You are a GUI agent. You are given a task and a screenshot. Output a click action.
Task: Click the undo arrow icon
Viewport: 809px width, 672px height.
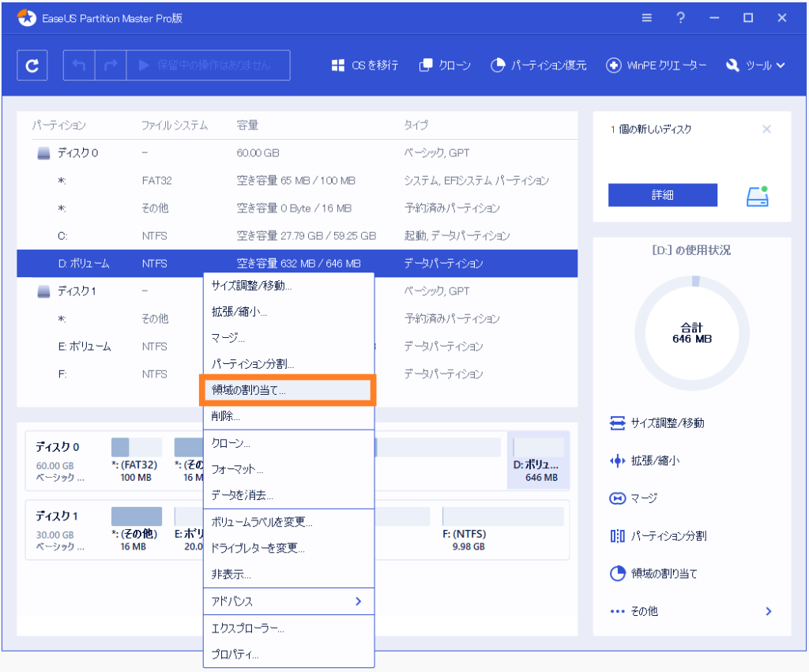[79, 66]
